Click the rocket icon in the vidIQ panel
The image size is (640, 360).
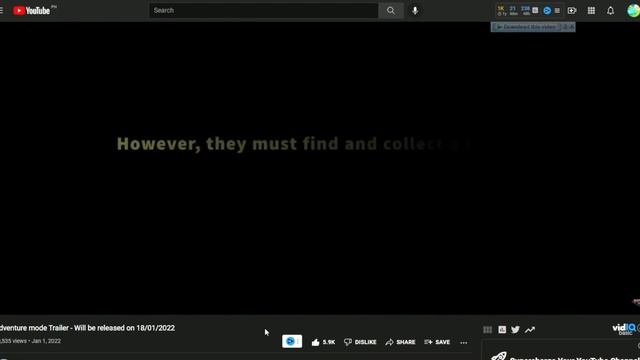pyautogui.click(x=499, y=356)
